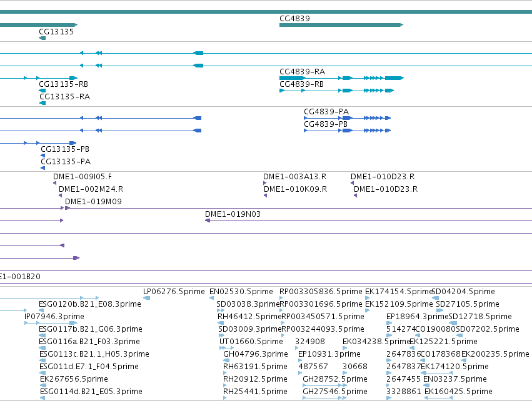This screenshot has height=401, width=532.
Task: Open RH20912.5prime label
Action: click(255, 379)
